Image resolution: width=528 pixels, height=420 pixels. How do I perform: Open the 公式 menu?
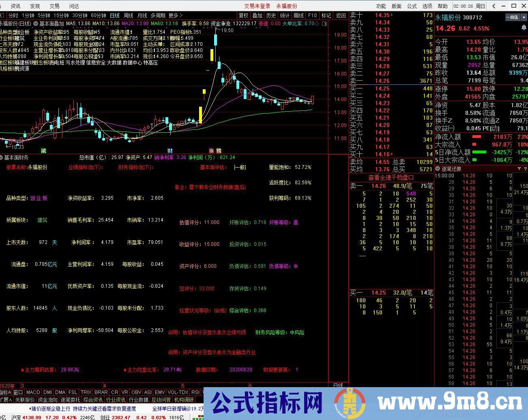412,6
